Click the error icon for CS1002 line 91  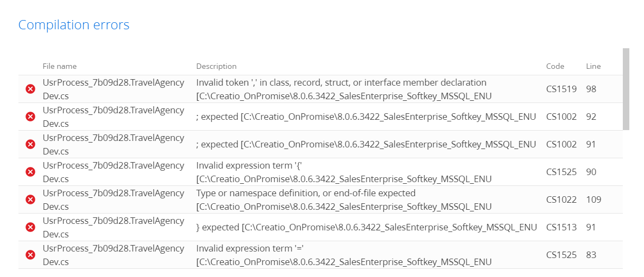point(30,144)
